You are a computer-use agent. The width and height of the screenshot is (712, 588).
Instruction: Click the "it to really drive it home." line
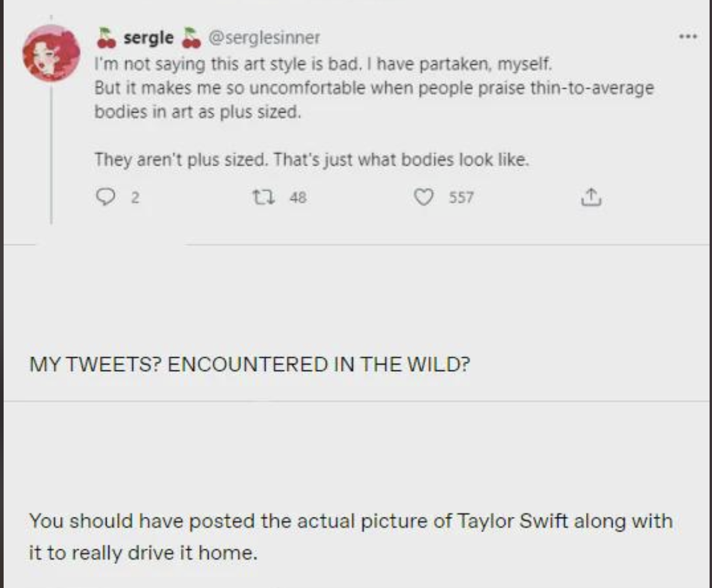[143, 552]
